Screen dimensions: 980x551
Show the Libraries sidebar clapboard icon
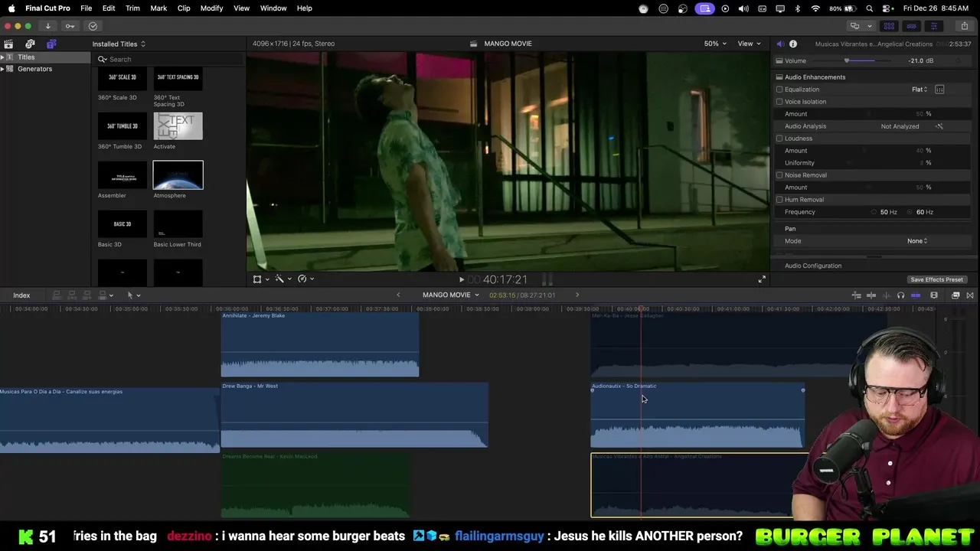pyautogui.click(x=8, y=44)
